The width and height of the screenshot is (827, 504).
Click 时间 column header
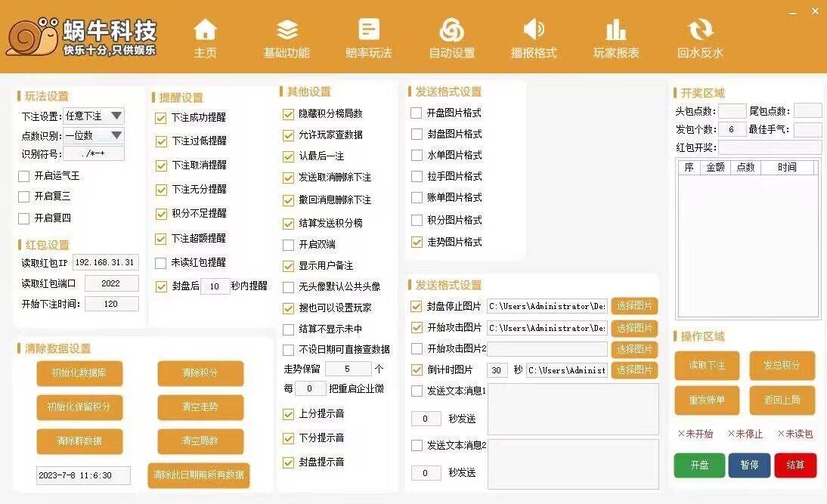click(x=787, y=168)
